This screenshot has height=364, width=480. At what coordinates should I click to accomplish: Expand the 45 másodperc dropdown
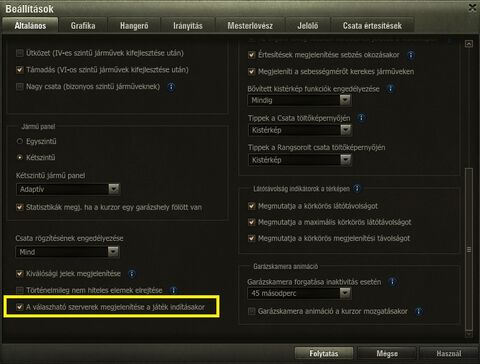click(x=299, y=293)
